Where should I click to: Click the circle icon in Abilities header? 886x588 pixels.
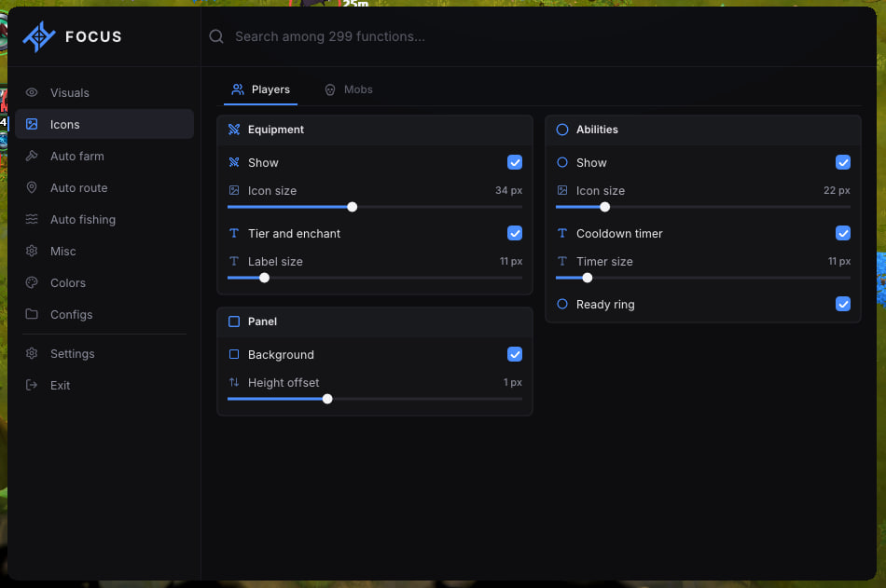[562, 130]
